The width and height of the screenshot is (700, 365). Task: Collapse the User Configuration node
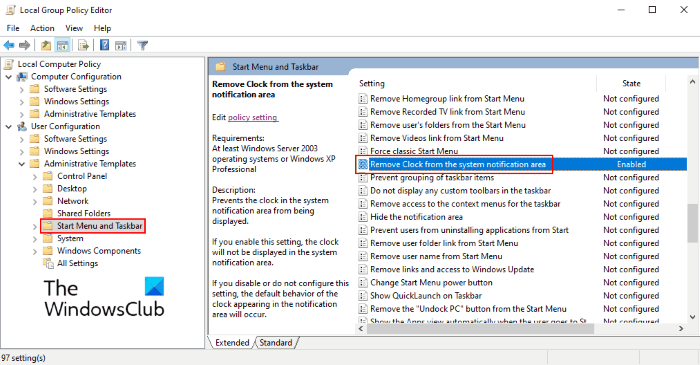tap(8, 127)
